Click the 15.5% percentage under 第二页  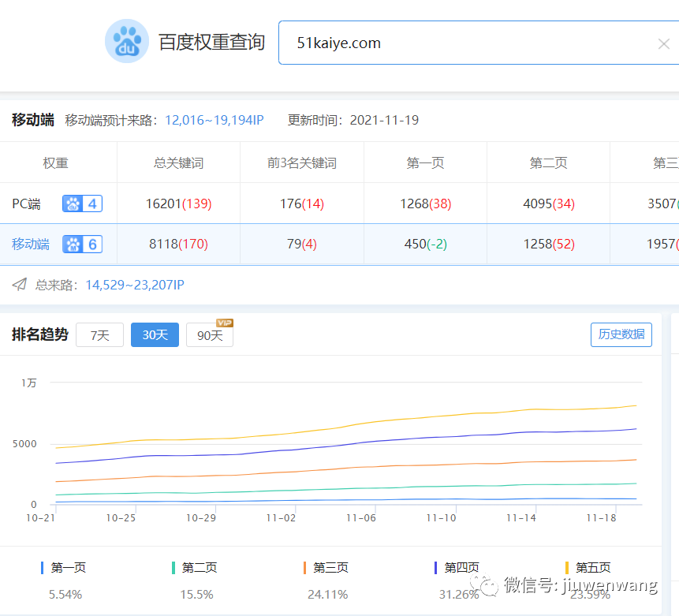(196, 595)
